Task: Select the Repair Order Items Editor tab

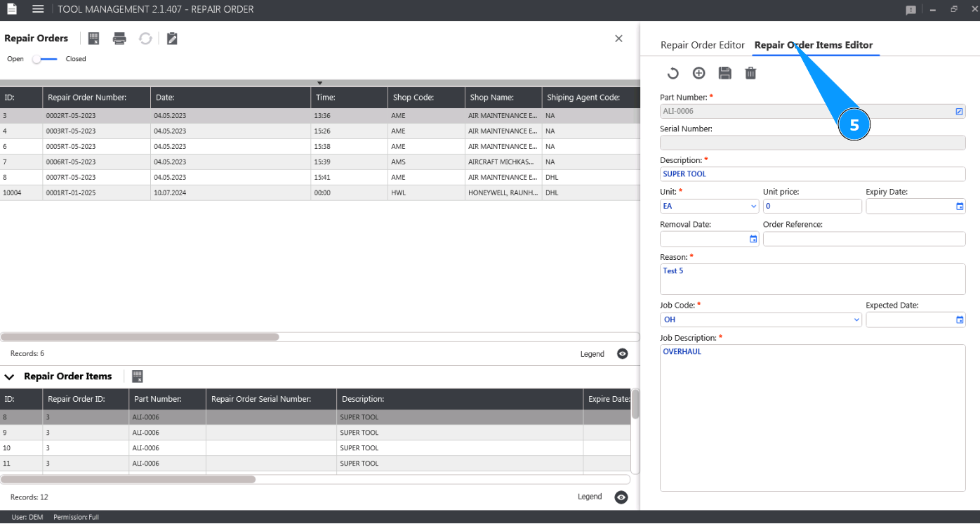Action: click(x=814, y=45)
